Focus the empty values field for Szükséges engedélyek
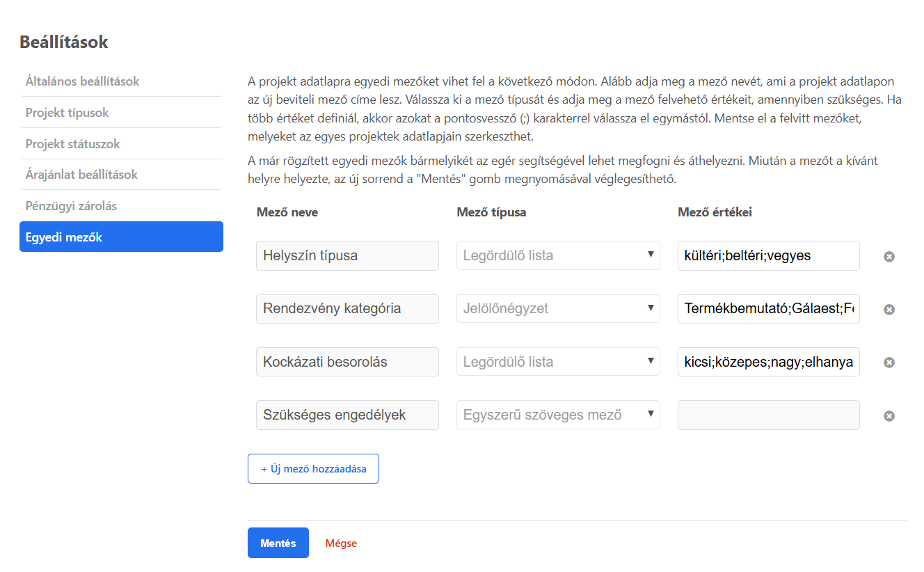 coord(768,415)
